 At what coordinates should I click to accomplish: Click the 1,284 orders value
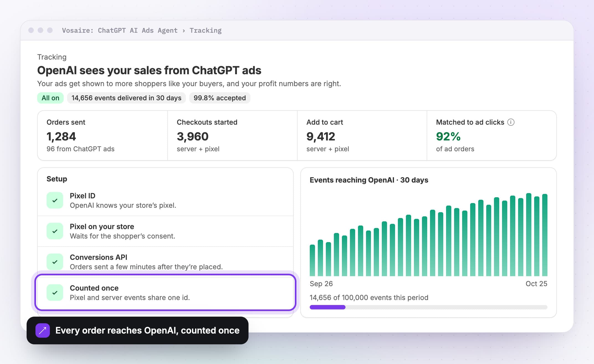tap(61, 136)
